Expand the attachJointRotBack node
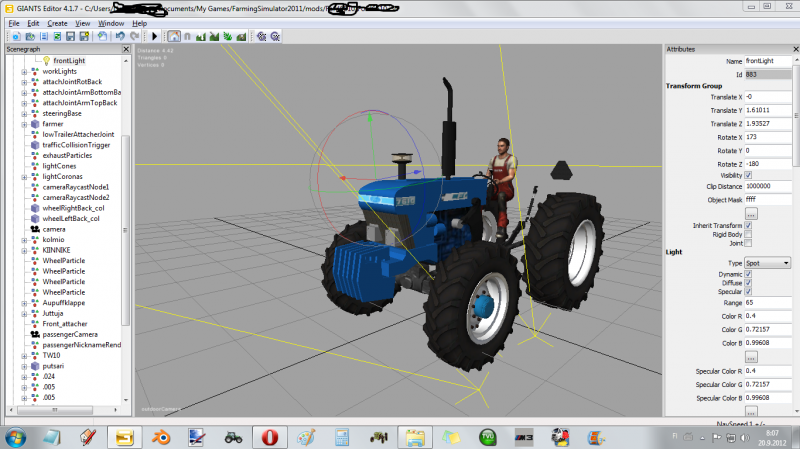This screenshot has height=449, width=800. (x=24, y=82)
